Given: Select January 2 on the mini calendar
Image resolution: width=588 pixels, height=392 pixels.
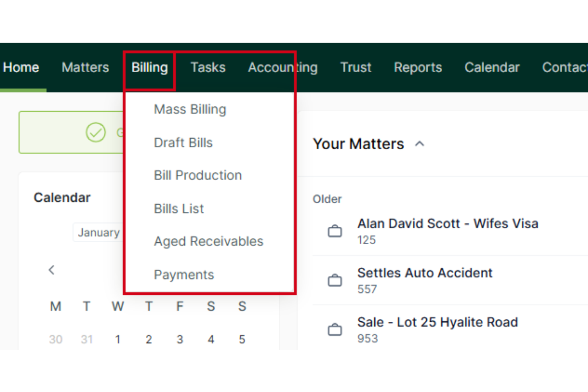Looking at the screenshot, I should click(x=149, y=339).
